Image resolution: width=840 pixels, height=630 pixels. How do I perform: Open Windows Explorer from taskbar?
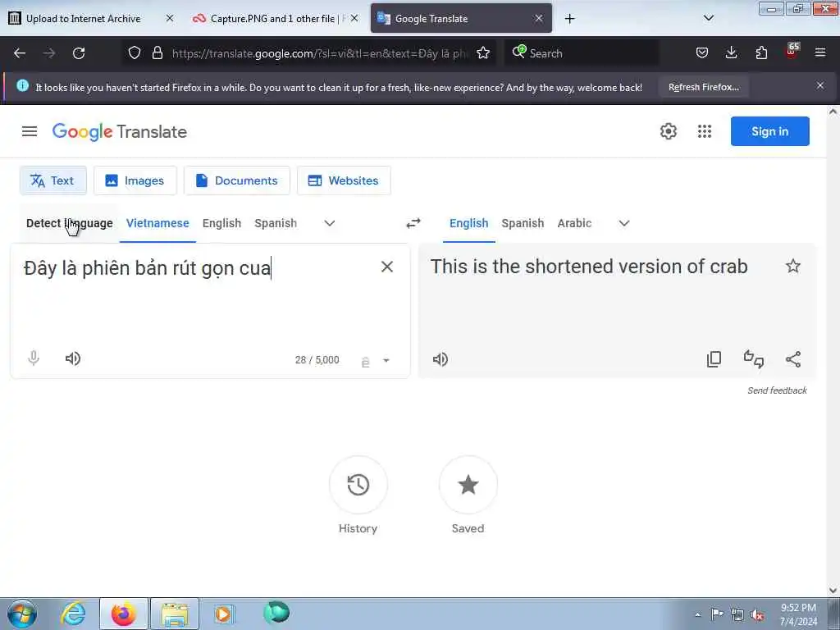pos(174,614)
